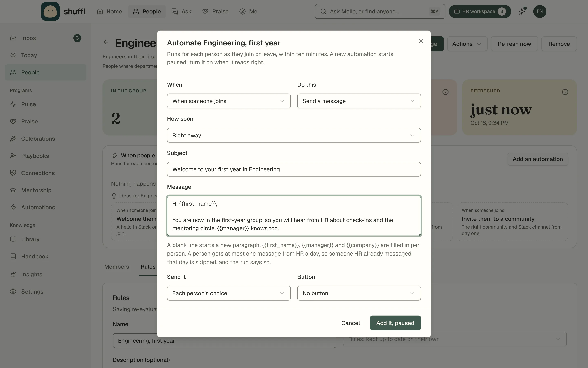Open the No button dropdown
The image size is (588, 368).
click(x=359, y=293)
